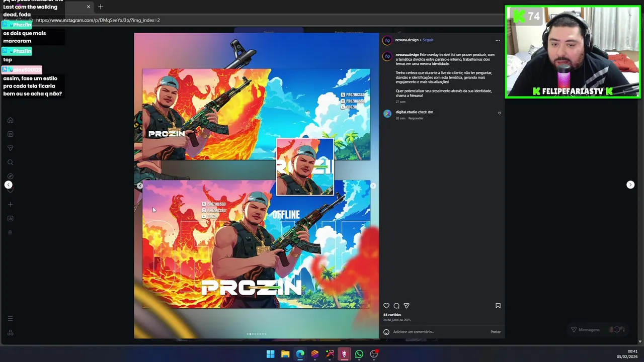The width and height of the screenshot is (644, 362).
Task: Open the post options three-dot menu
Action: click(498, 40)
